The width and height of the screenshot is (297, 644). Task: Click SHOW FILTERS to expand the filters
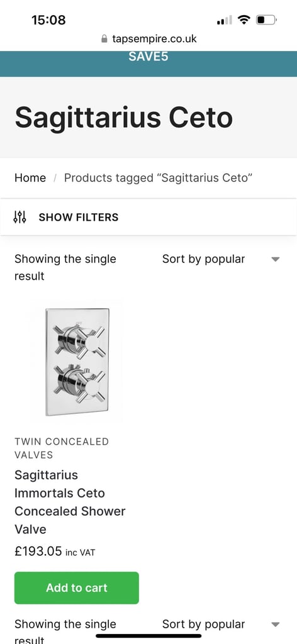[x=79, y=217]
